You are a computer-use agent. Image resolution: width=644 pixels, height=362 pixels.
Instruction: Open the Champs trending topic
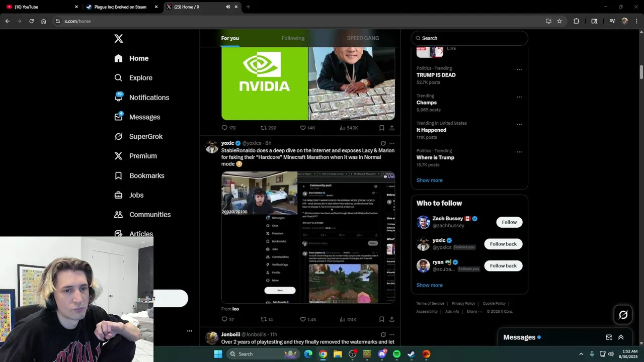click(x=426, y=103)
